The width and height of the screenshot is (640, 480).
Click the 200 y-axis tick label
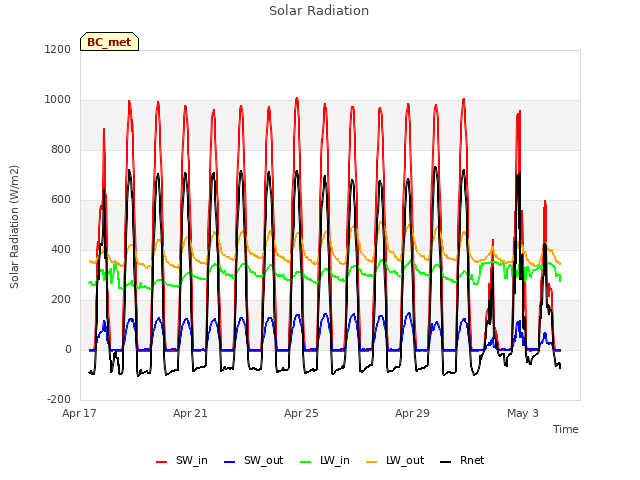pos(61,300)
